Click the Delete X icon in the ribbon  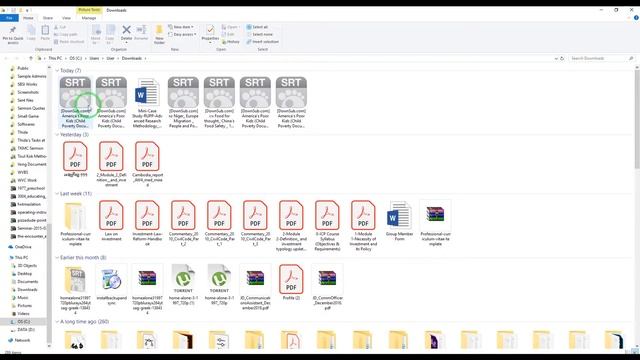point(127,30)
